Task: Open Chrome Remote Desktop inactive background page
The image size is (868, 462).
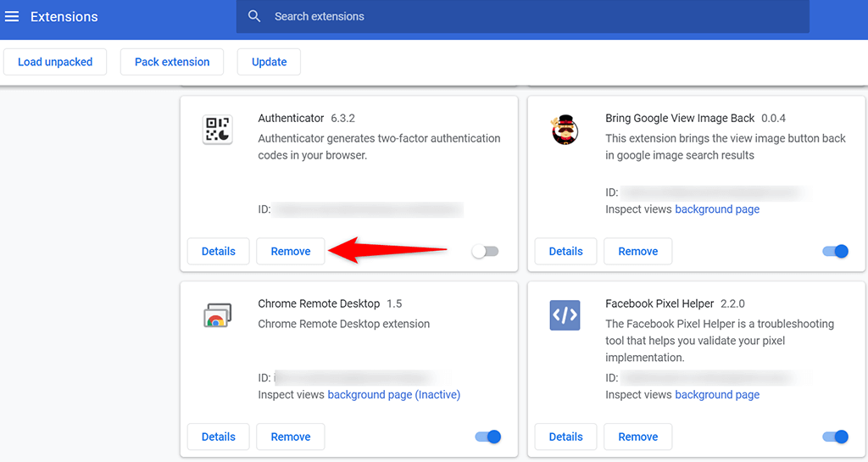Action: coord(393,395)
